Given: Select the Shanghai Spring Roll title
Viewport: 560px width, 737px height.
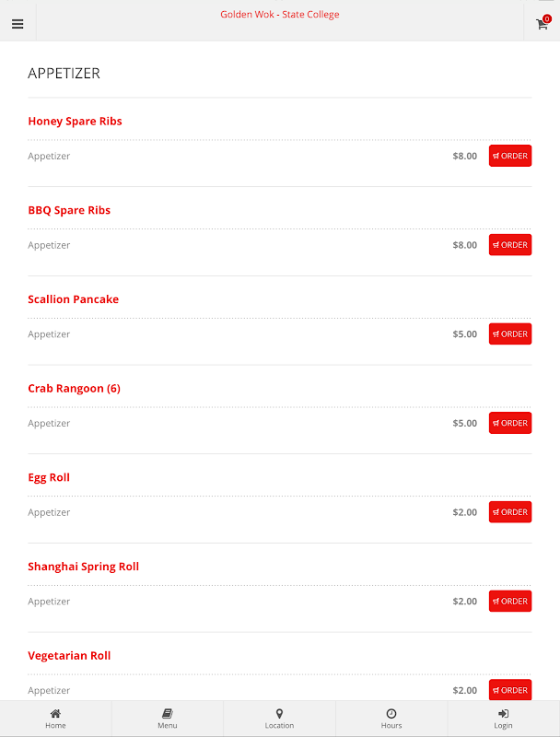Looking at the screenshot, I should tap(83, 567).
